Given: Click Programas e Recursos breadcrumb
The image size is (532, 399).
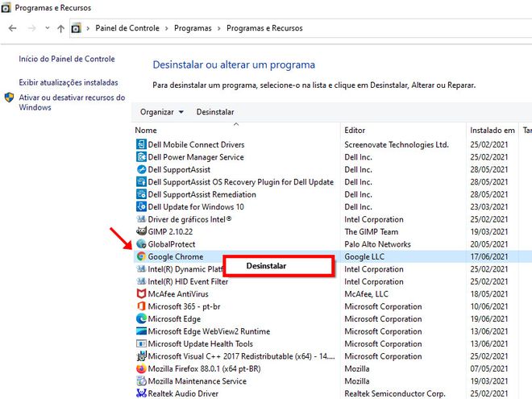Looking at the screenshot, I should pos(264,28).
